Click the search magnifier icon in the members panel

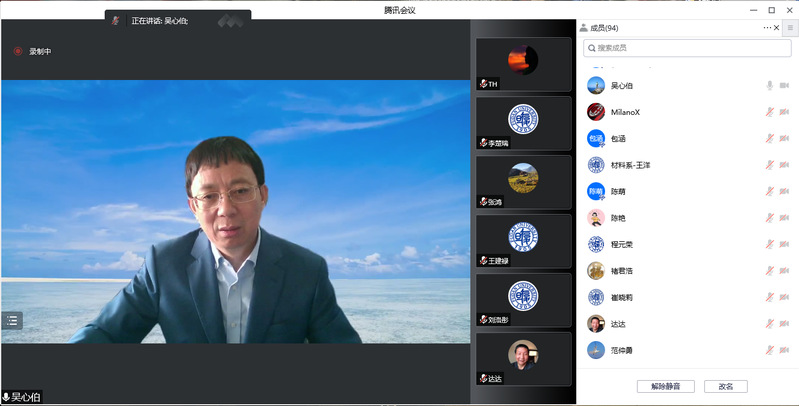click(590, 47)
